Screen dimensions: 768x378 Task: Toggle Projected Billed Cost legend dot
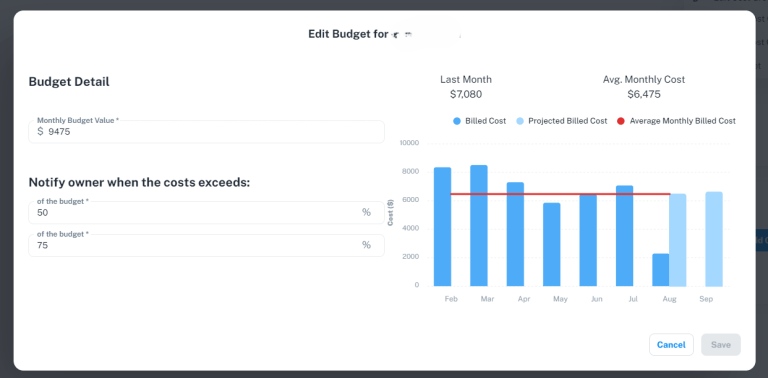tap(520, 121)
